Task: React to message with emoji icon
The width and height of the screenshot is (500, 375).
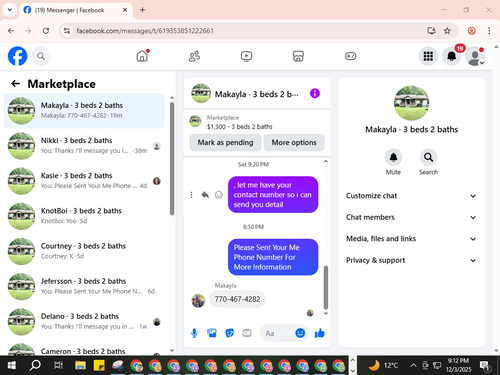Action: click(x=219, y=195)
